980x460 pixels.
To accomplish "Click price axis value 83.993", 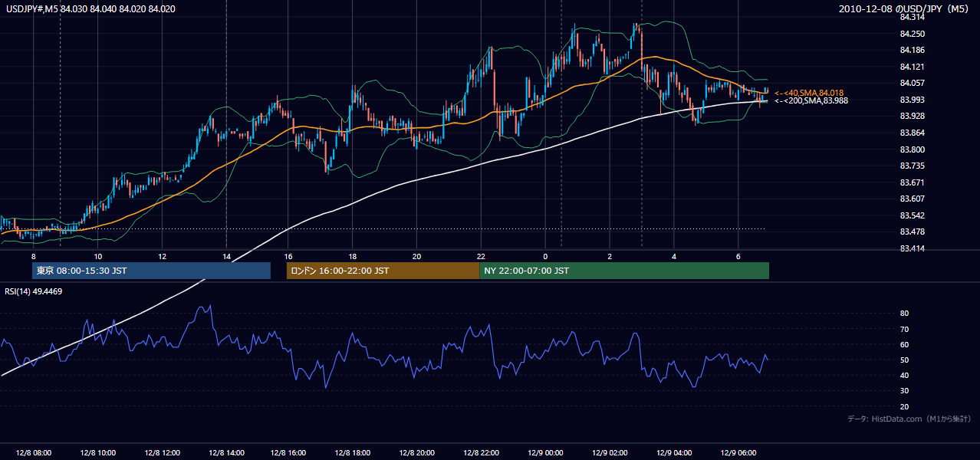I will 912,100.
